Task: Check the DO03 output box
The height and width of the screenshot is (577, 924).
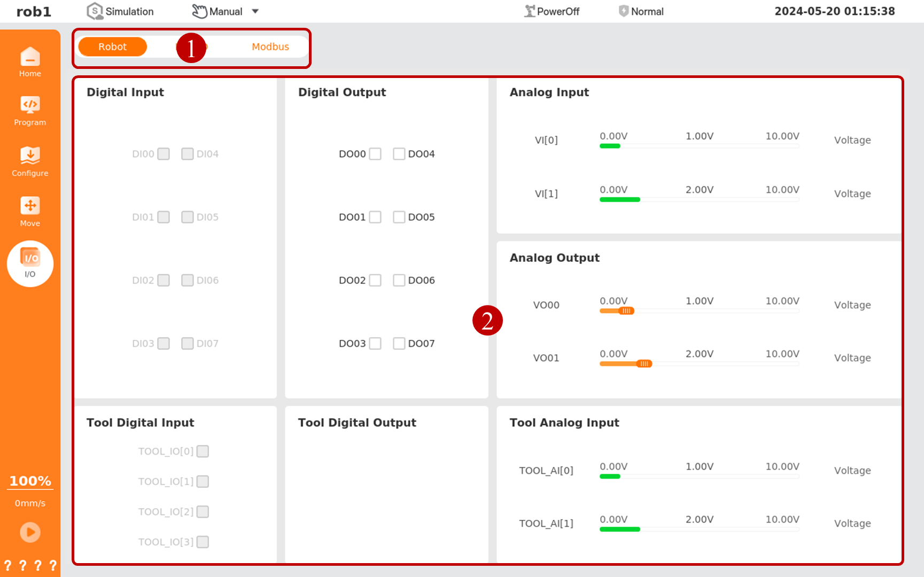Action: coord(375,344)
